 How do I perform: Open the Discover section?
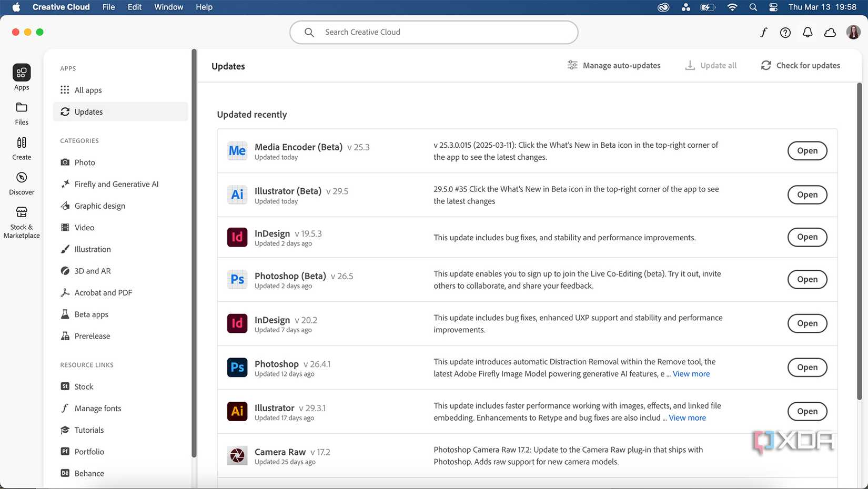click(x=22, y=184)
